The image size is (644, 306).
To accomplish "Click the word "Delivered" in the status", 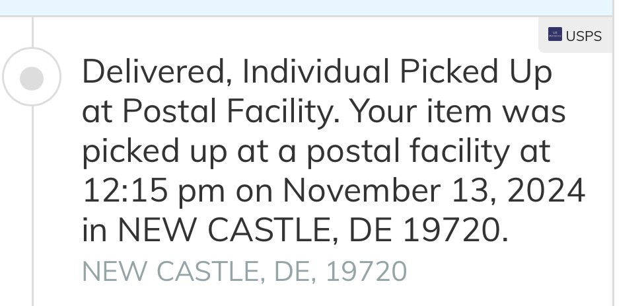I will 157,73.
